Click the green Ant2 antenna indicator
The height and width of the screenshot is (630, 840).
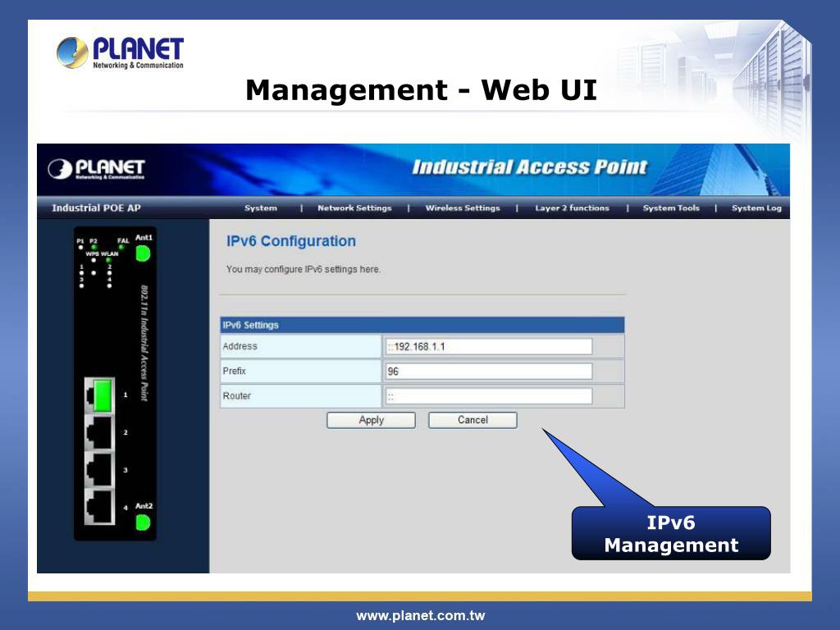point(143,523)
